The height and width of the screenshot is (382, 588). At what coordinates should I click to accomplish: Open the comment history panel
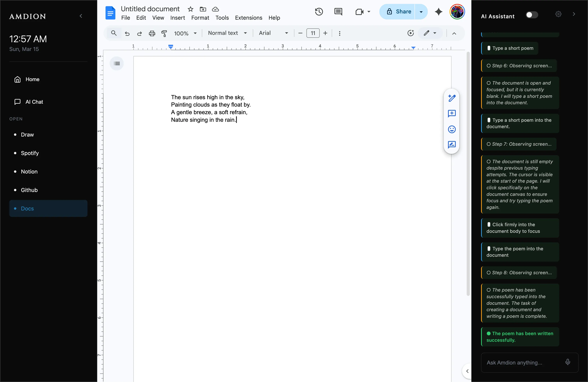338,12
